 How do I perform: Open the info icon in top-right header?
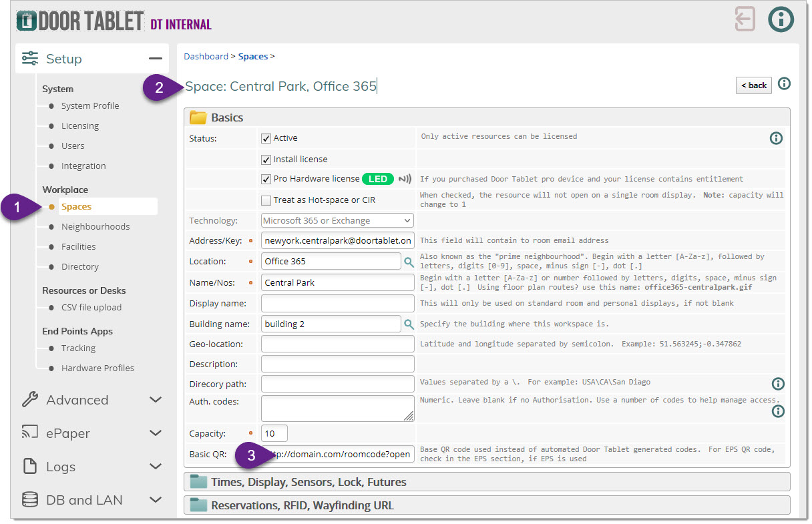(x=781, y=19)
